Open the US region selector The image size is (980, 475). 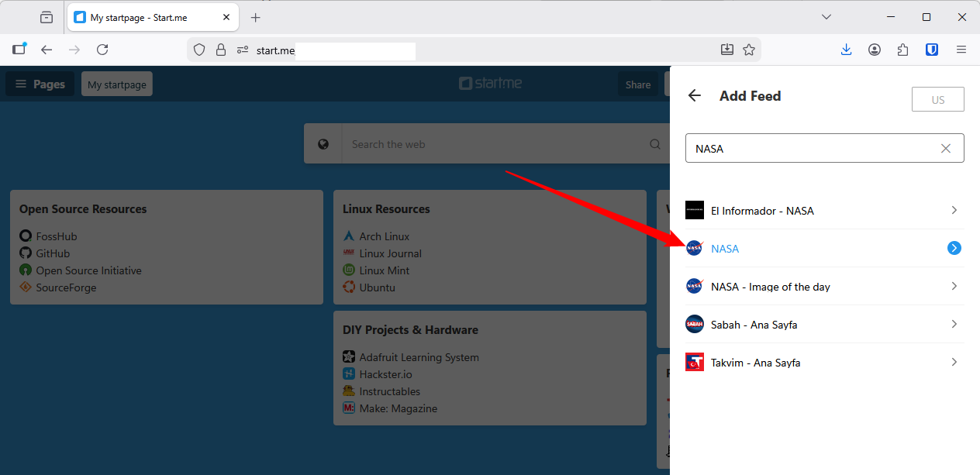click(938, 99)
